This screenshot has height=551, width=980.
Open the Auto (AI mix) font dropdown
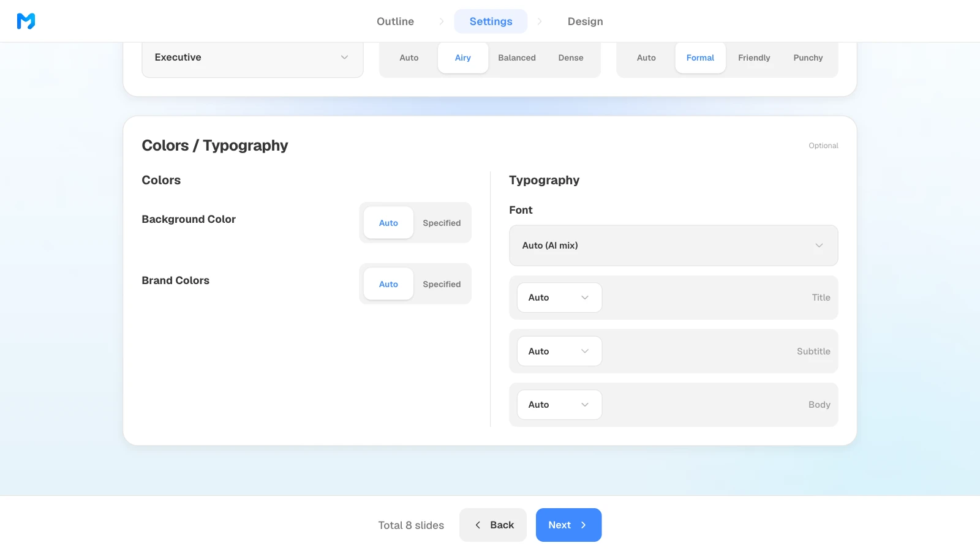(x=673, y=246)
